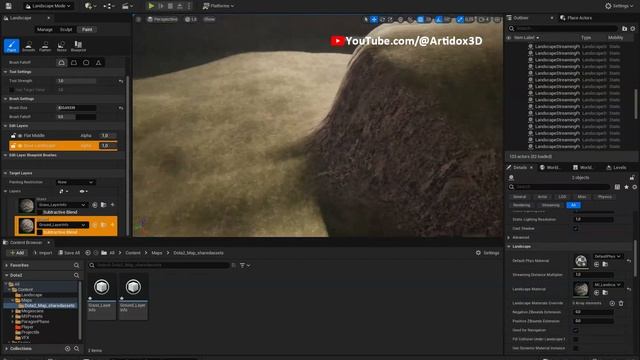Collapse the Landscape section in Details
The image size is (640, 360).
coord(509,247)
